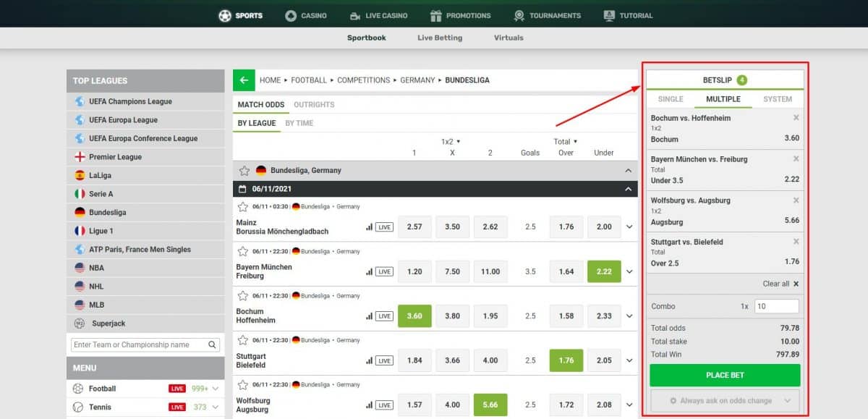Switch to the Live Betting tab

[x=440, y=38]
